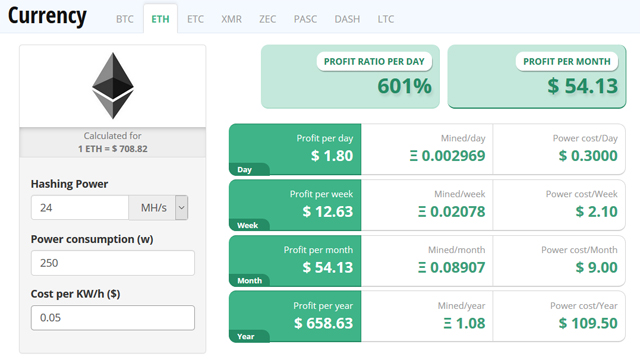Click the $ 9.00 power cost per month

596,268
